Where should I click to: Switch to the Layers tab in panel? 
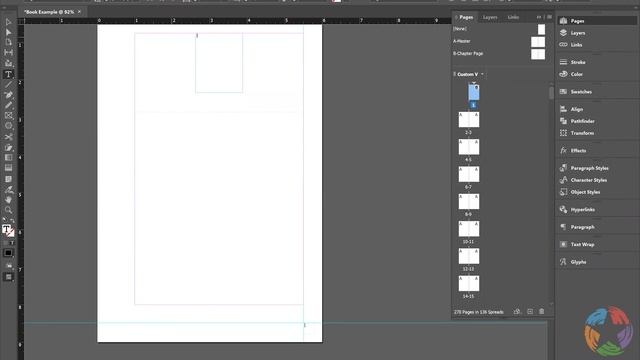[490, 17]
